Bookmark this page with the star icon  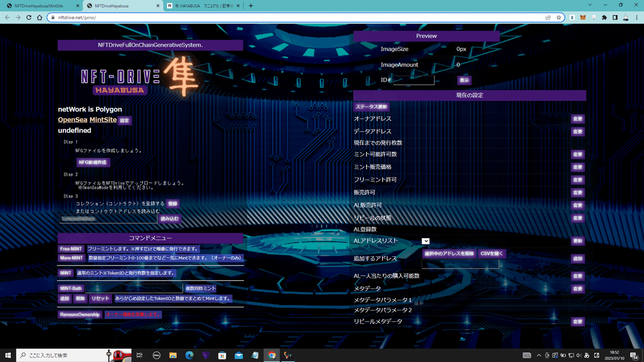click(559, 17)
